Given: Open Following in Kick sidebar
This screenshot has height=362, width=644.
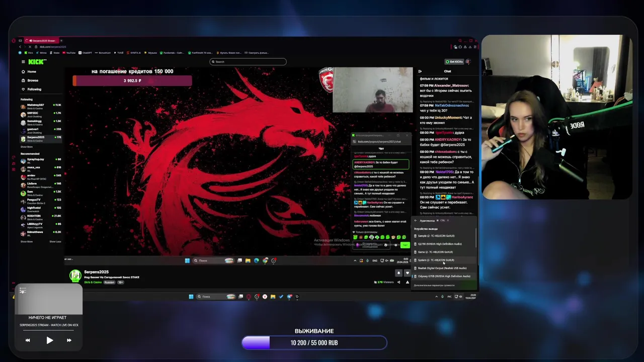Looking at the screenshot, I should click(32, 89).
